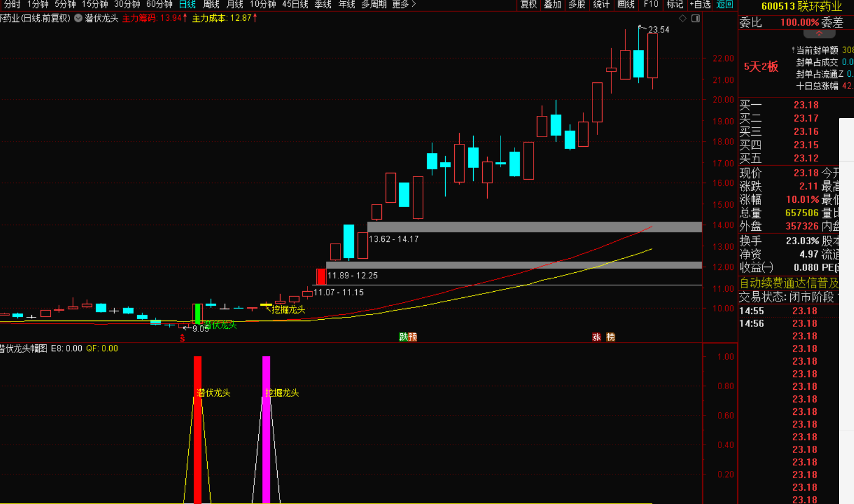
Task: Toggle 叠加 overlay on the chart
Action: 552,4
